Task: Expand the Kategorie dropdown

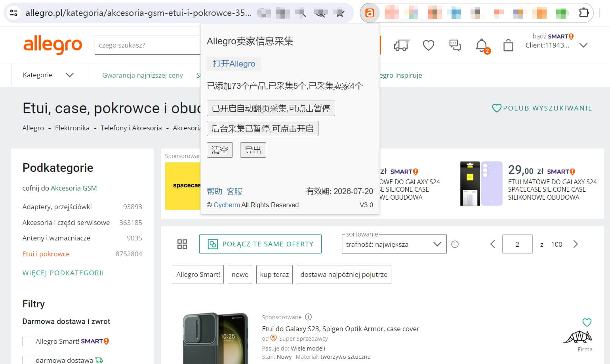Action: tap(48, 75)
